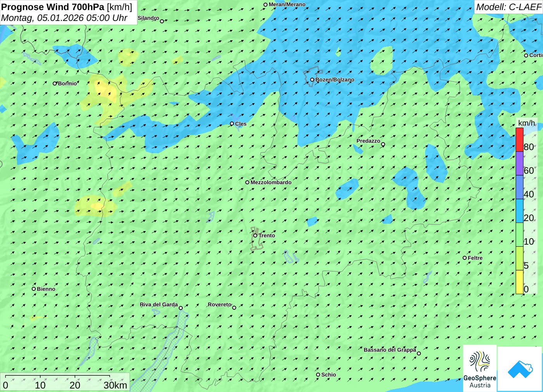Click the 'Schio' map label

[329, 375]
